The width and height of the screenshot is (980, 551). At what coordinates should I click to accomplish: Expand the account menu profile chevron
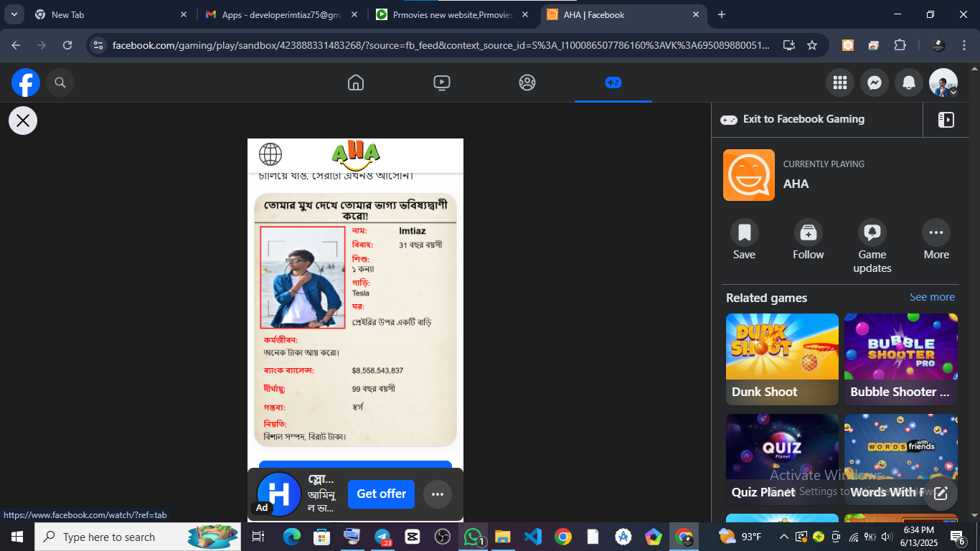954,93
